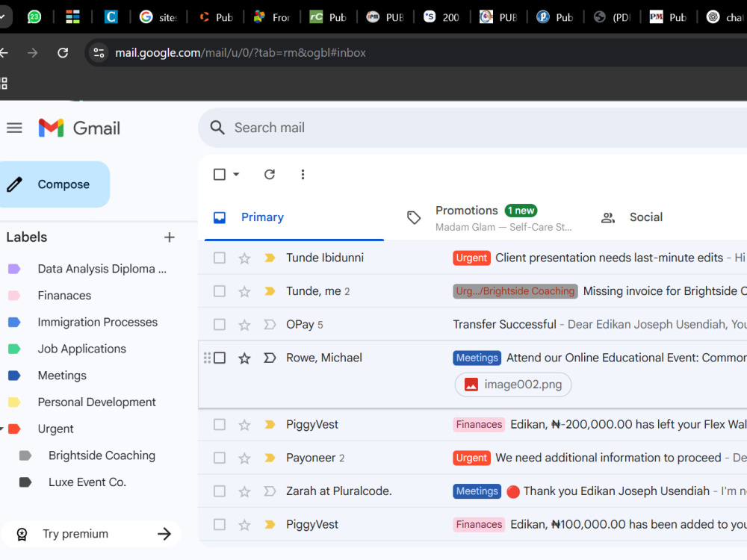Switch to the Promotions tab
This screenshot has height=560, width=747.
(490, 217)
